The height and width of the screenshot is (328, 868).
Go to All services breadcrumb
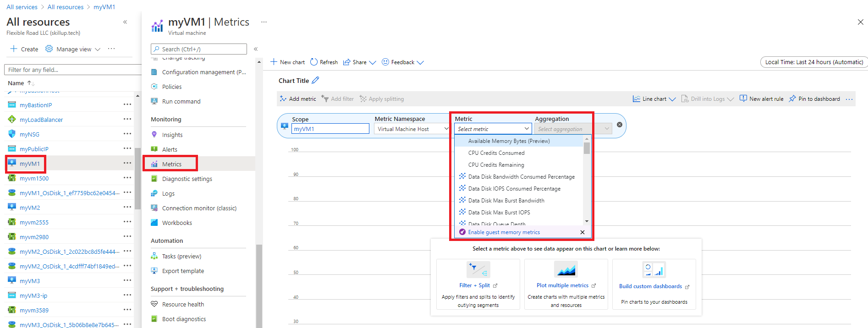pyautogui.click(x=22, y=7)
